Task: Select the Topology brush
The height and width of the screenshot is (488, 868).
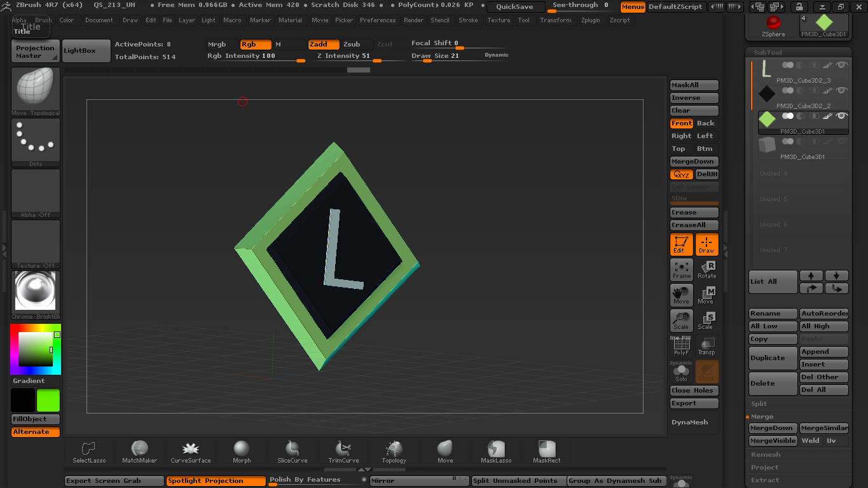Action: 394,452
